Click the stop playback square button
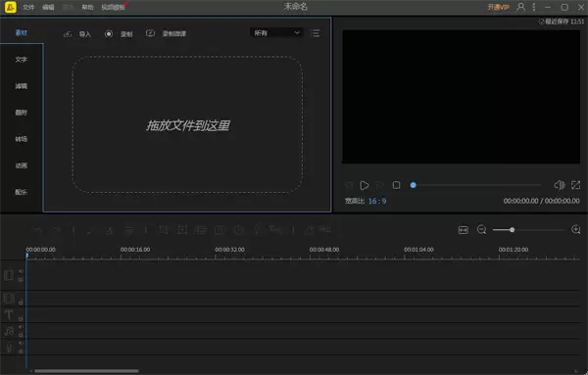 [396, 185]
